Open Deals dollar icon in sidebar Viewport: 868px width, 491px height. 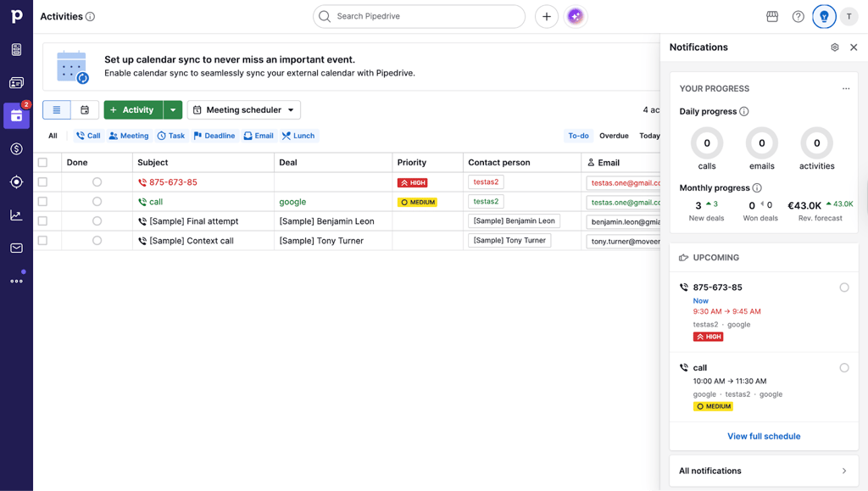[17, 149]
